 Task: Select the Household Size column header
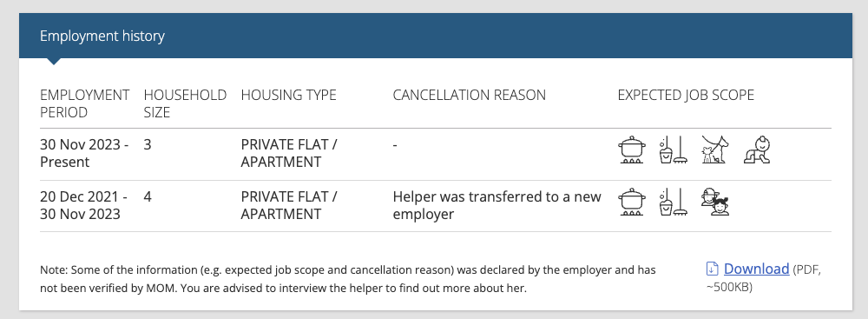[x=185, y=103]
